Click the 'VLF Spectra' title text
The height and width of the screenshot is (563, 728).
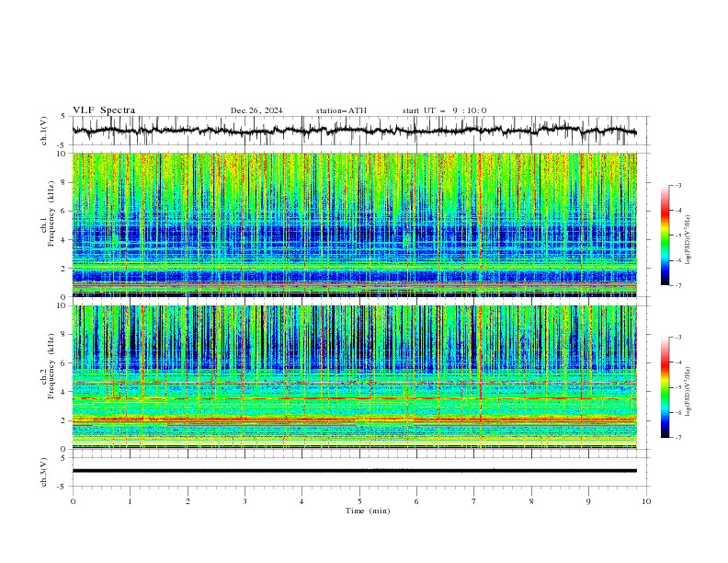tap(104, 110)
